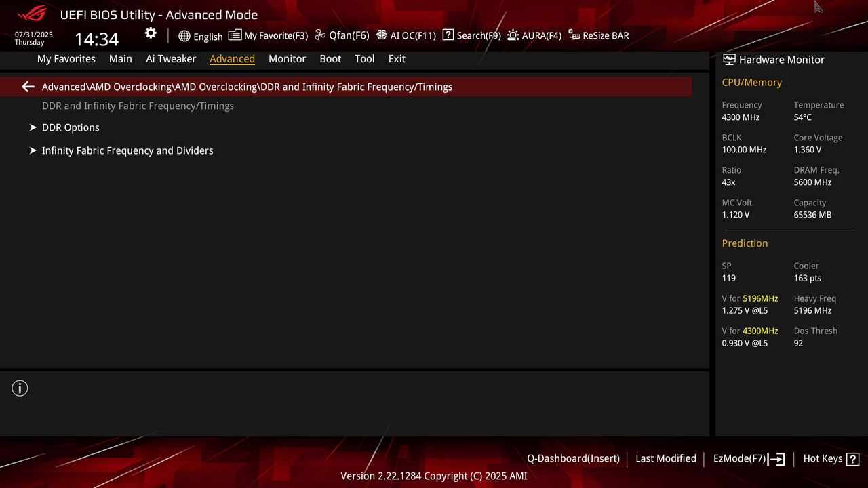Open the Q-Dashboard view
This screenshot has height=488, width=868.
[573, 459]
